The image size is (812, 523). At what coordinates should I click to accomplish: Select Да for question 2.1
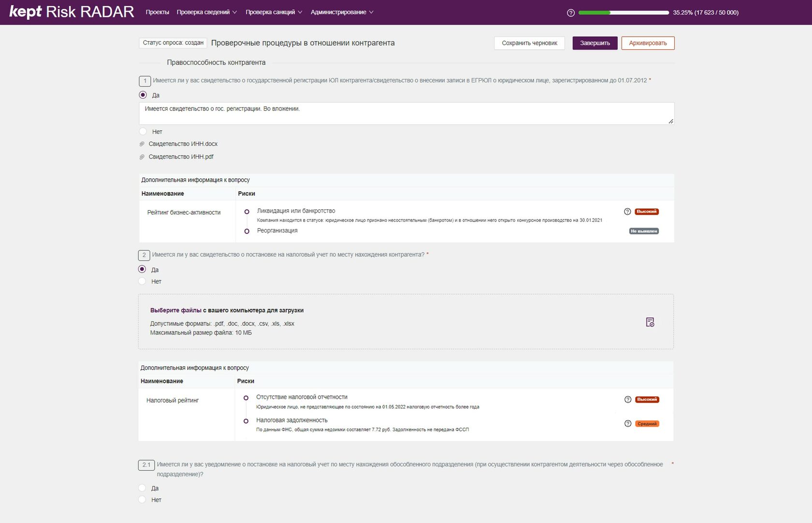[x=142, y=488]
